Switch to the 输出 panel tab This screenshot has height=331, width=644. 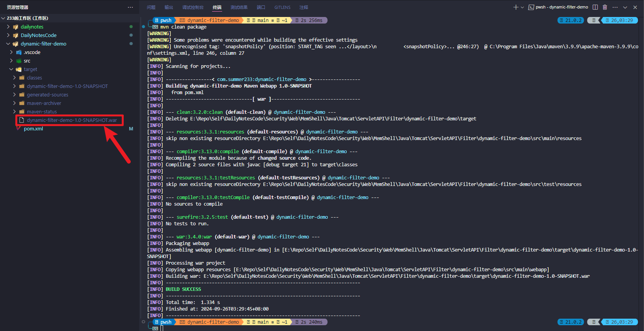point(169,7)
